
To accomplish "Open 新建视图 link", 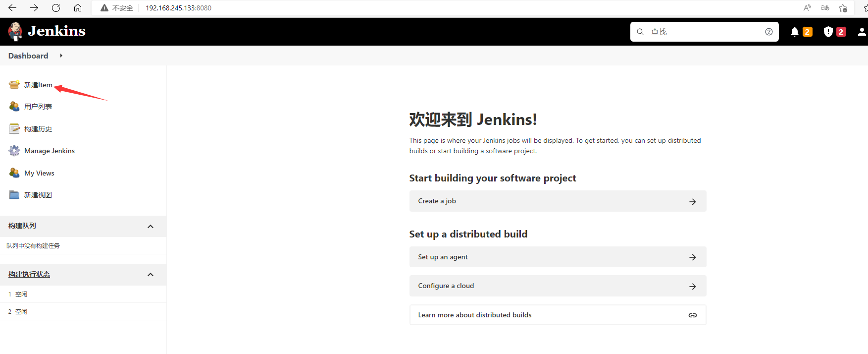I will (x=38, y=195).
